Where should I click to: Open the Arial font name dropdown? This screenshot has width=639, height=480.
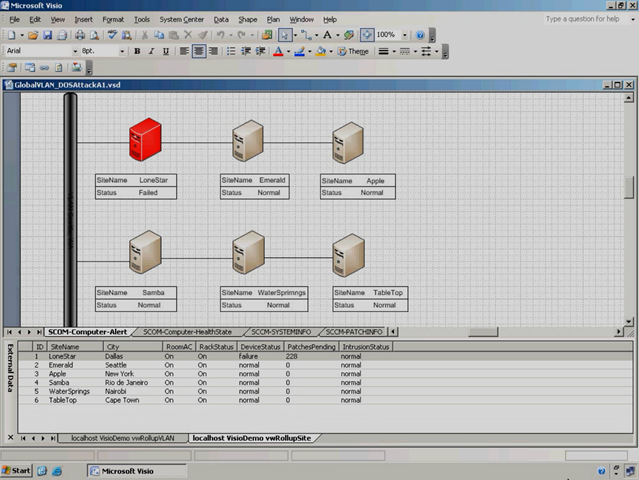click(74, 51)
